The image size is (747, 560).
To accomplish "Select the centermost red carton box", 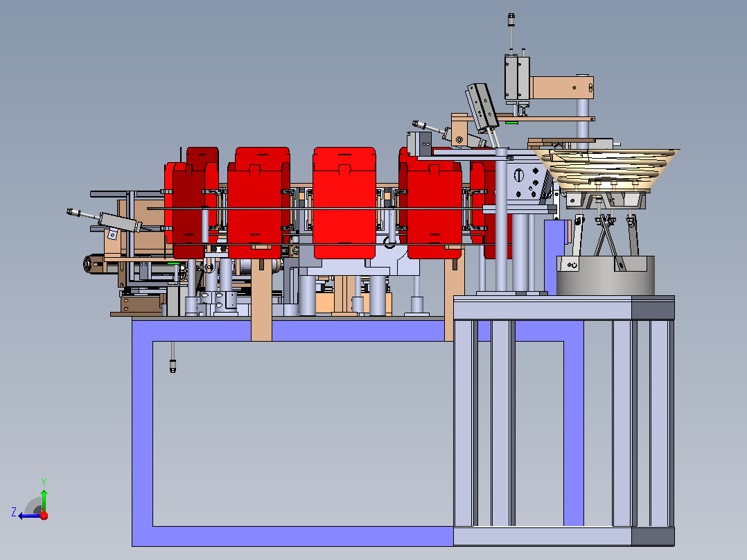I will click(344, 202).
